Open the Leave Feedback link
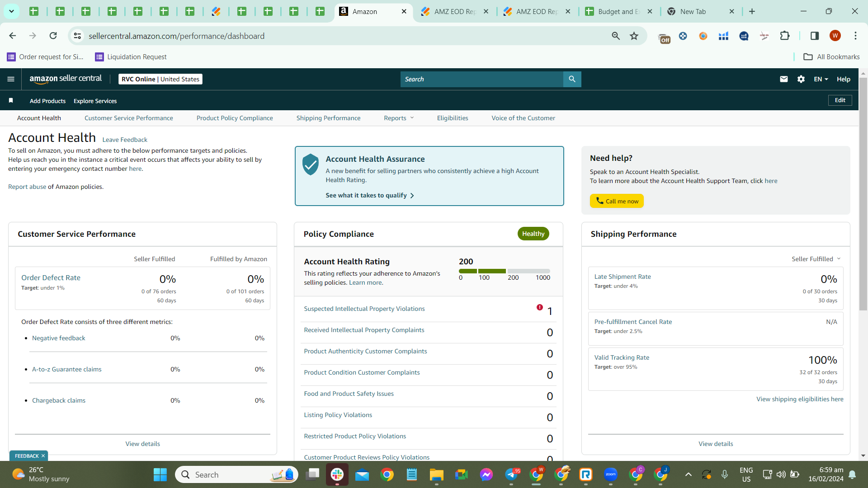The width and height of the screenshot is (868, 488). pyautogui.click(x=125, y=140)
